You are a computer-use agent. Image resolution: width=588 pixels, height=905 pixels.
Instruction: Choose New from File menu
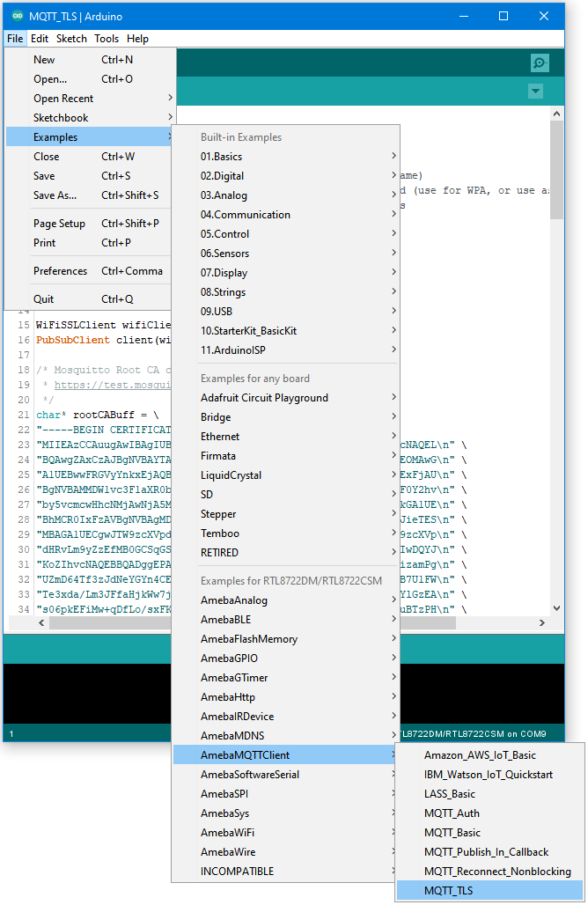click(90, 60)
